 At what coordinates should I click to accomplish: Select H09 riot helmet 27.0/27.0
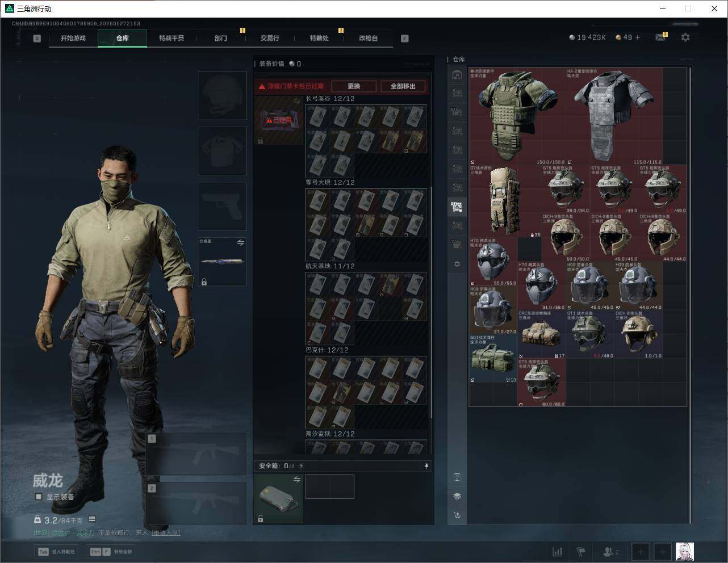click(493, 310)
